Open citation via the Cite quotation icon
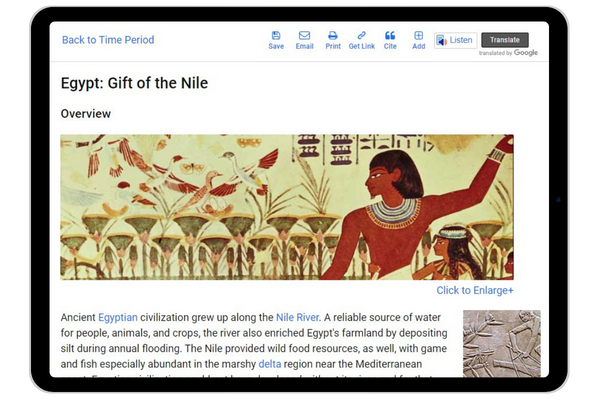Screen dimensions: 600x400 pos(390,36)
